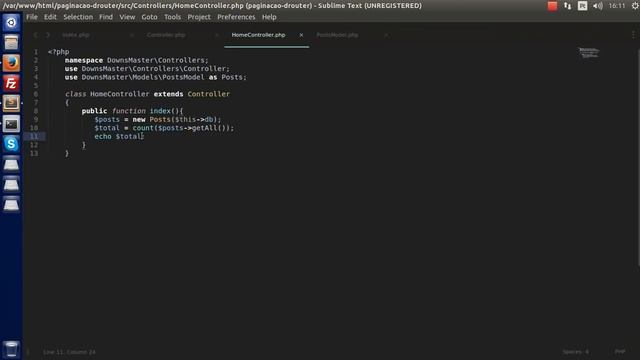Screen dimensions: 640x360
Task: Open the system settings gear menu
Action: (635, 6)
